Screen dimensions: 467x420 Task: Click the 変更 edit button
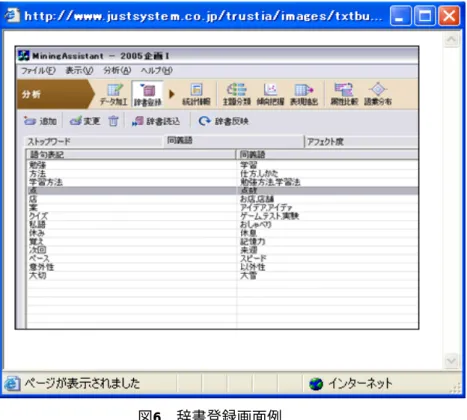click(85, 121)
